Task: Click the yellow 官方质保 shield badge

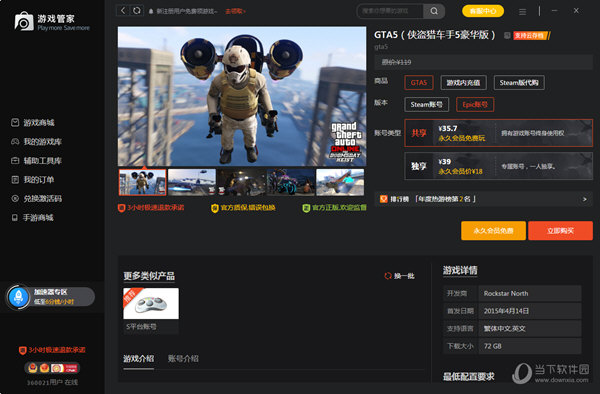Action: (243, 208)
